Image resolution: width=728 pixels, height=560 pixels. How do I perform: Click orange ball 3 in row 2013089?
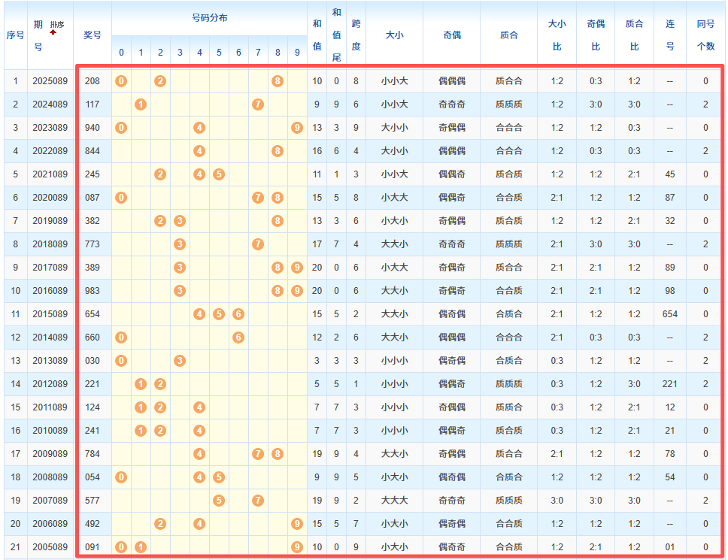click(x=180, y=361)
